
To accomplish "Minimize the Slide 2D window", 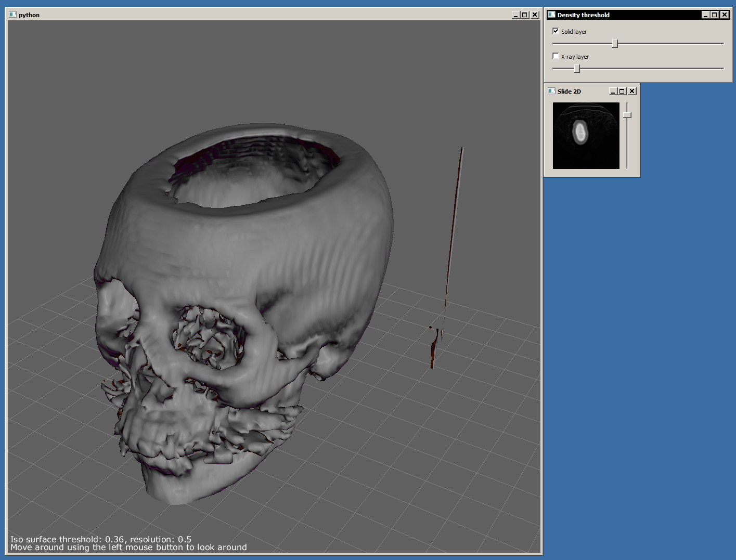I will (x=613, y=92).
